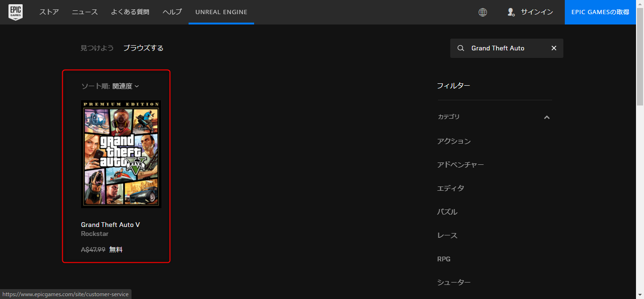Open the Grand Theft Auto V cover thumbnail
This screenshot has width=644, height=299.
[121, 154]
